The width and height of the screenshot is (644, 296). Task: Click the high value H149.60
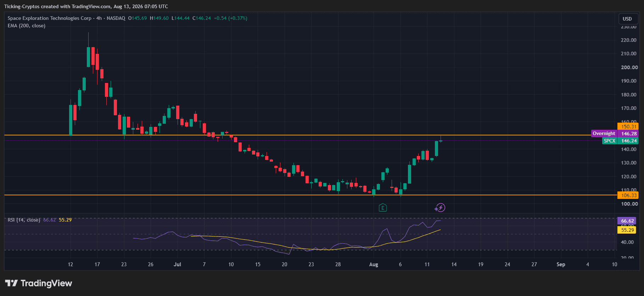pos(159,18)
